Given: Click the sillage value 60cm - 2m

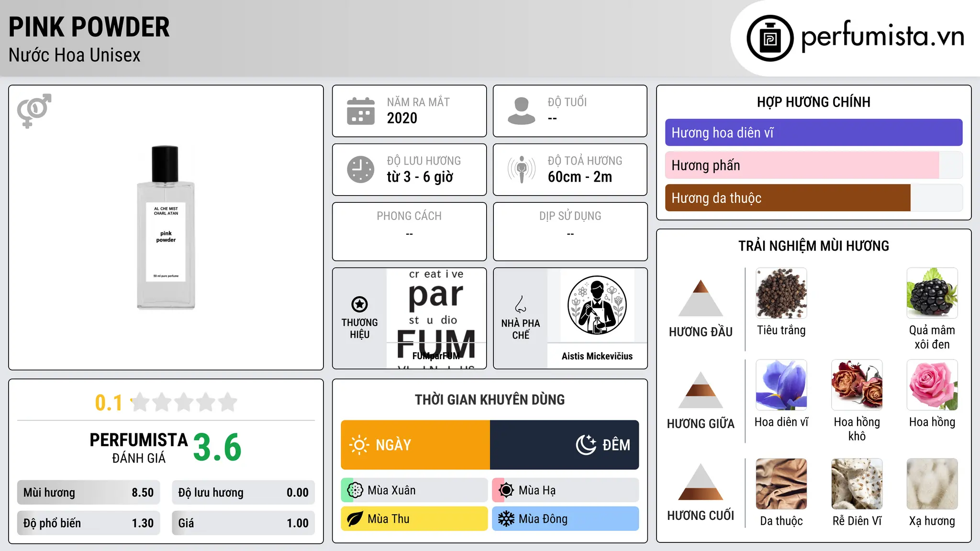Looking at the screenshot, I should click(580, 177).
